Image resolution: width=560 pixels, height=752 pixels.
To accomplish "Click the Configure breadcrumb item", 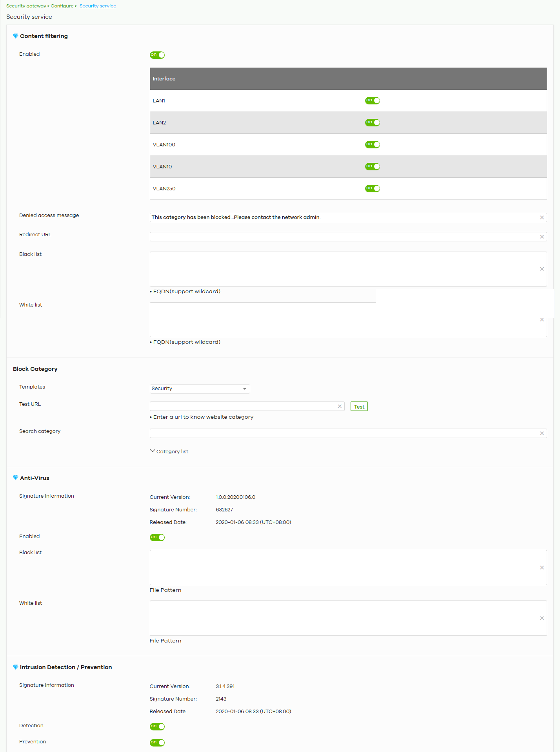I will point(62,6).
